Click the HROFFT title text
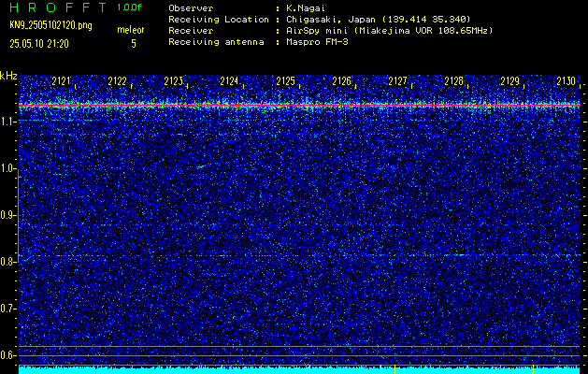 click(58, 7)
